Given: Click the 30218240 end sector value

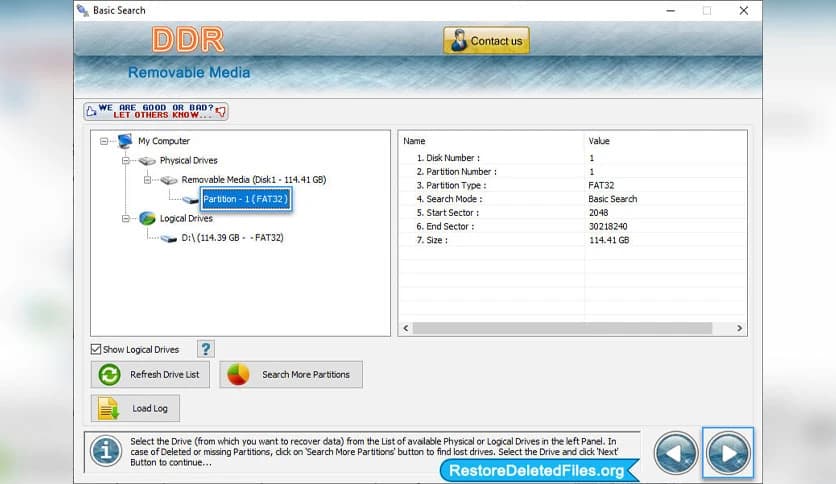Looking at the screenshot, I should point(608,227).
